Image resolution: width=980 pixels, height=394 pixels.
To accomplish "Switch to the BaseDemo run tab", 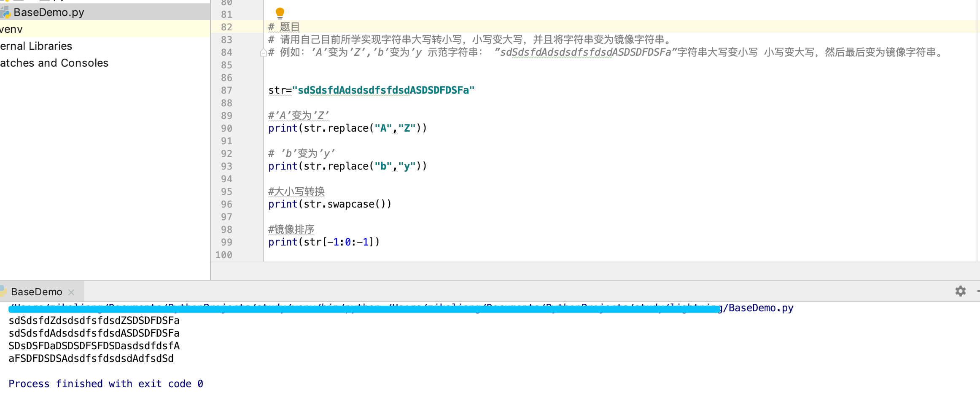I will click(x=36, y=292).
